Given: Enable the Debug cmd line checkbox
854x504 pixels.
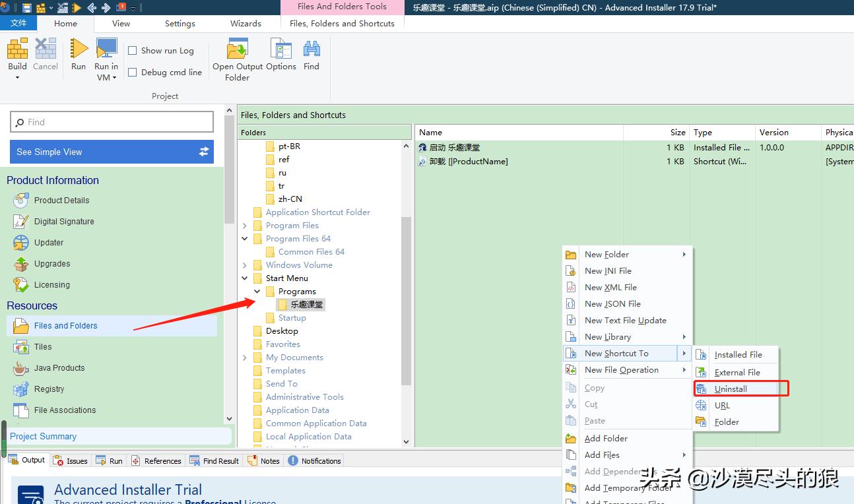Looking at the screenshot, I should pos(132,73).
